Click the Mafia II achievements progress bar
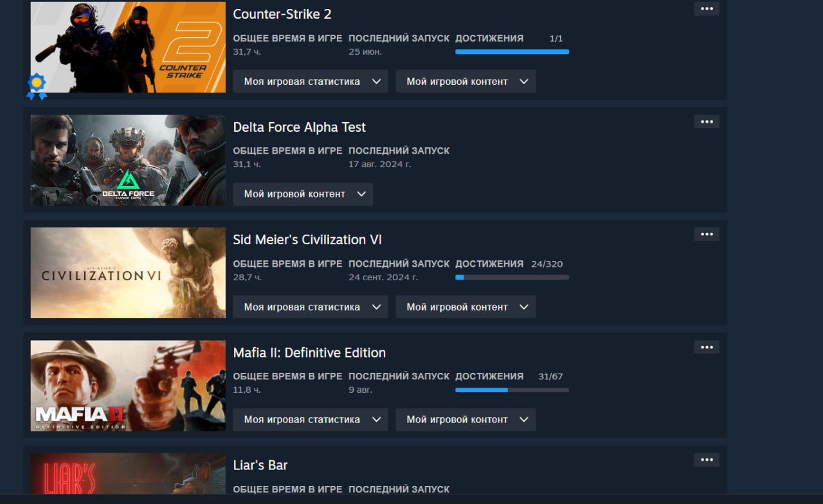823x504 pixels. point(512,390)
